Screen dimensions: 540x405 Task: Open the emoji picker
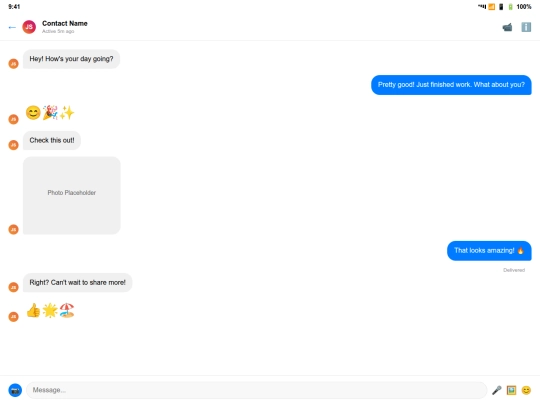click(526, 390)
